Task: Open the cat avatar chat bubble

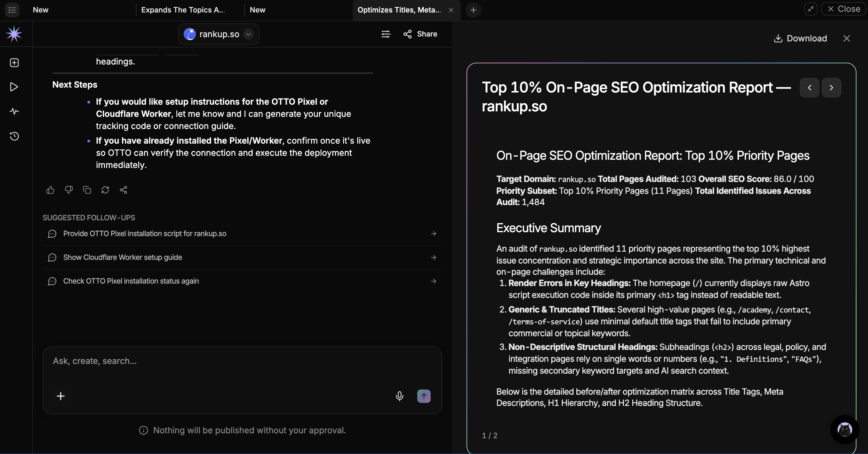Action: point(844,430)
